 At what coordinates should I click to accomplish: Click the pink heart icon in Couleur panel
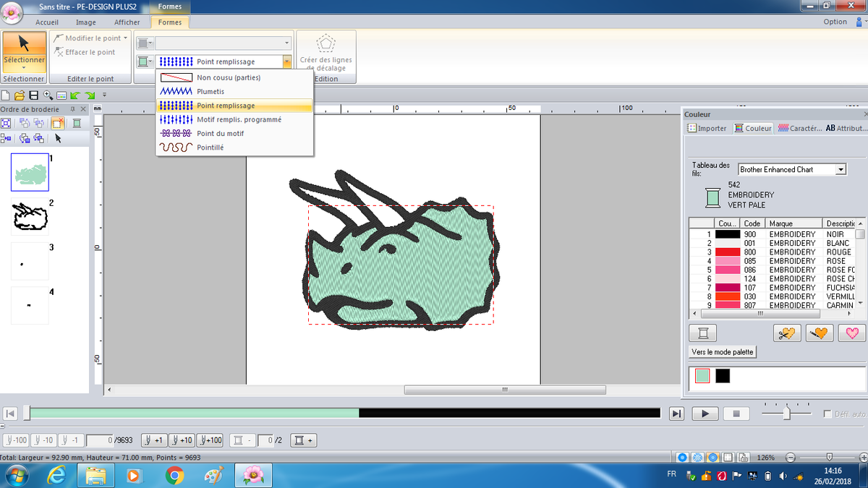[851, 333]
